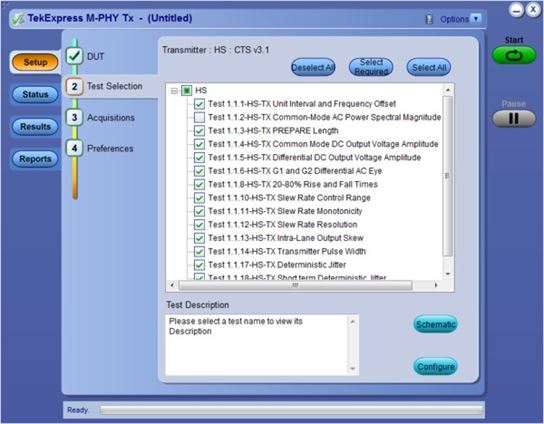
Task: Click the Ready progress bar
Action: [291, 410]
